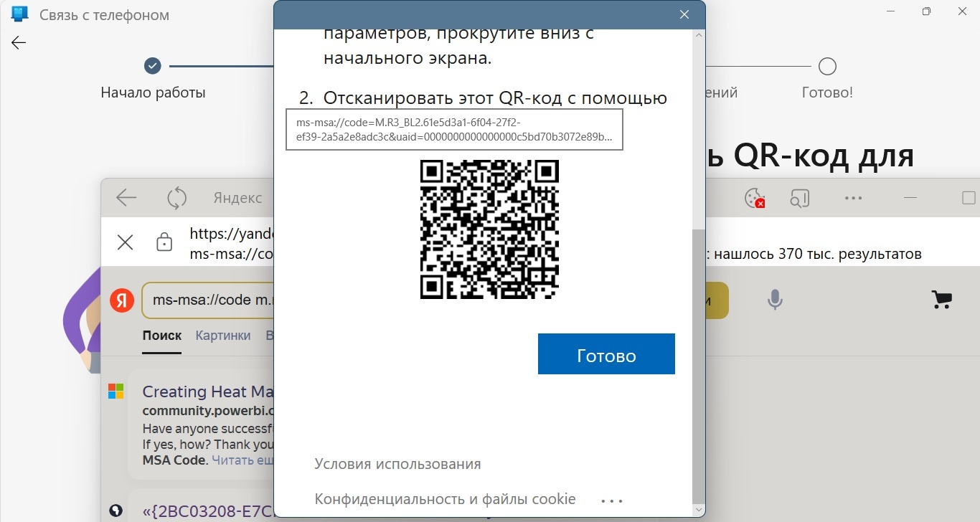980x522 pixels.
Task: Click the browser back arrow in Yandex window
Action: [x=126, y=197]
